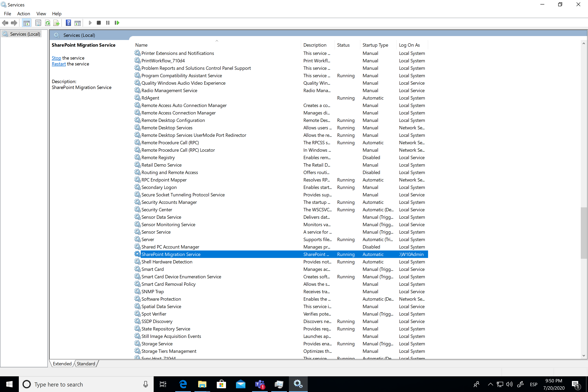Viewport: 588px width, 392px height.
Task: Open Action Center from the system tray
Action: tap(576, 384)
